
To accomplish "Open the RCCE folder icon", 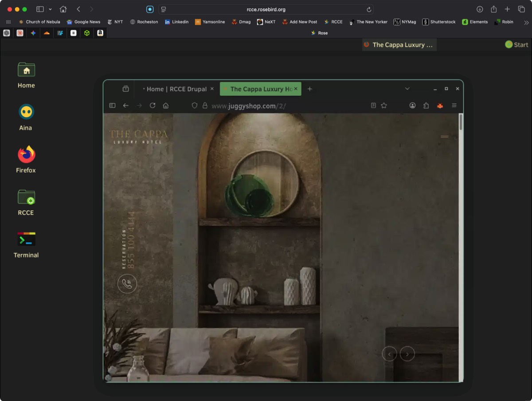I will (x=26, y=197).
